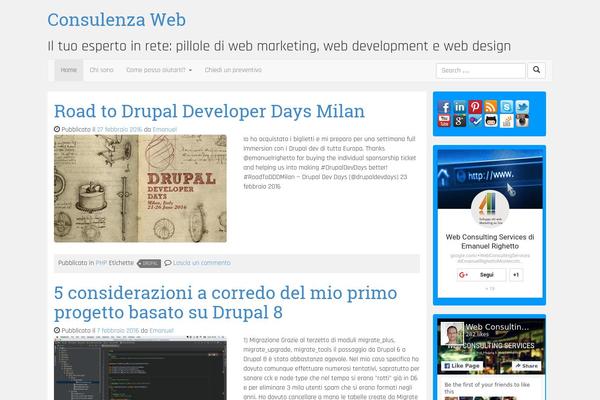600x400 pixels.
Task: Click the round Google+ page avatar
Action: (x=490, y=209)
